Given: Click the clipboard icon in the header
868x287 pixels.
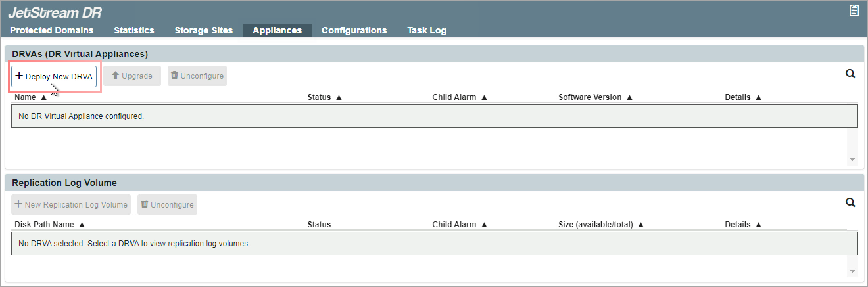Looking at the screenshot, I should (x=854, y=11).
